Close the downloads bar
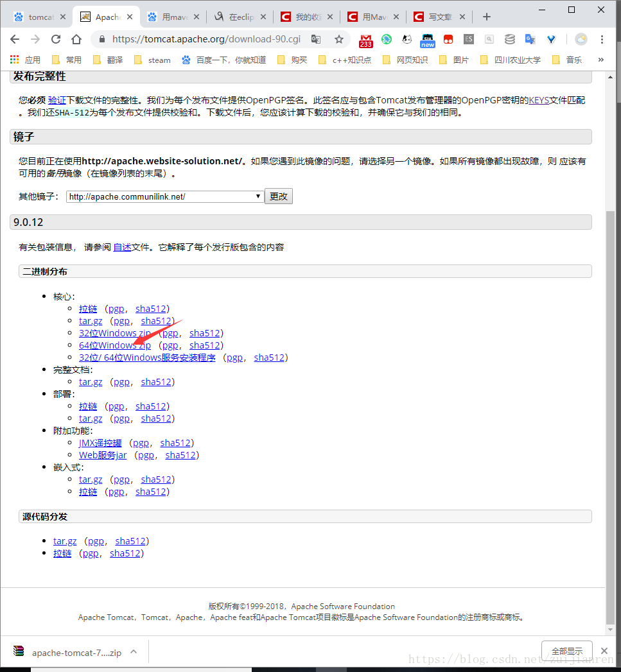The height and width of the screenshot is (672, 621). 604,651
